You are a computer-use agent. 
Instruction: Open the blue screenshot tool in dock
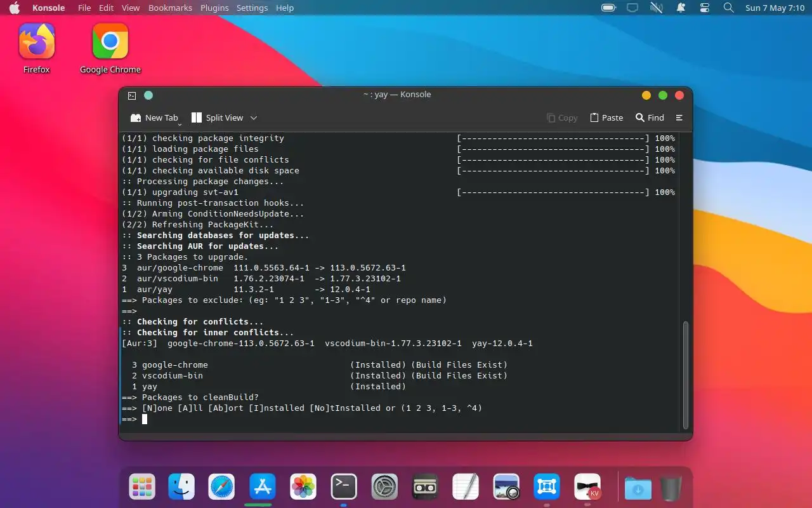(546, 487)
